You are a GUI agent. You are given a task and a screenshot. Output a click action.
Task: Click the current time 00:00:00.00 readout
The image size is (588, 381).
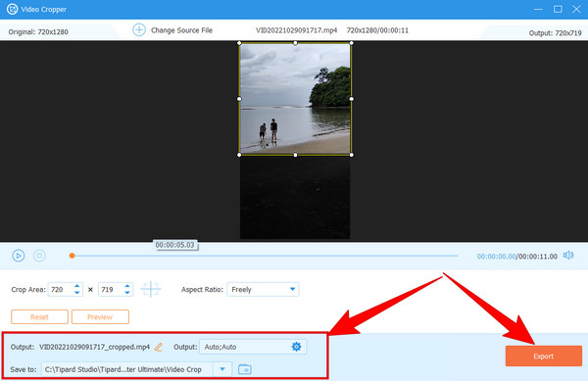coord(496,257)
